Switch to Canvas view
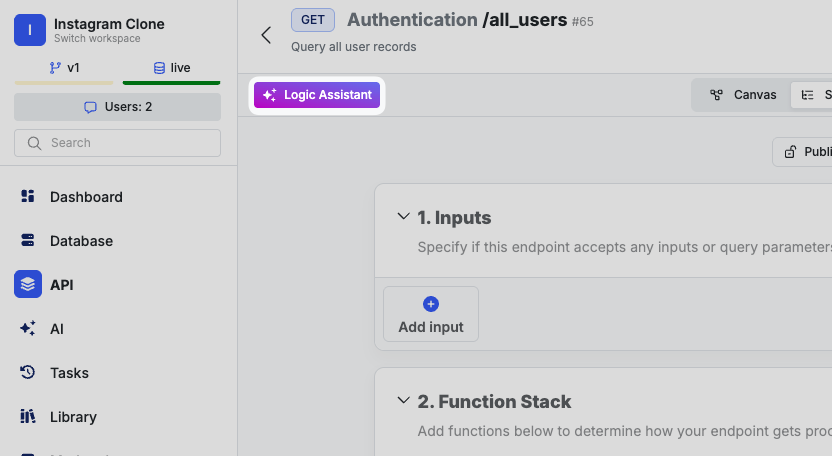Viewport: 832px width, 456px height. coord(743,95)
